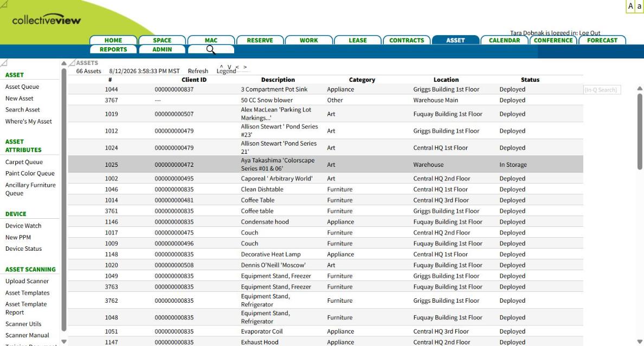This screenshot has height=346, width=644.
Task: Select the '50 CC Snow blower' row
Action: (x=325, y=100)
